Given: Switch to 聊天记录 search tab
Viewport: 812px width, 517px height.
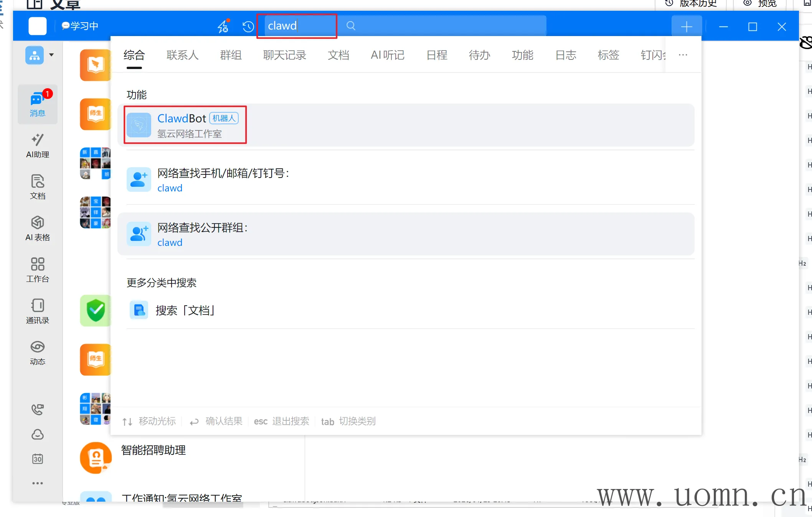Looking at the screenshot, I should (284, 55).
